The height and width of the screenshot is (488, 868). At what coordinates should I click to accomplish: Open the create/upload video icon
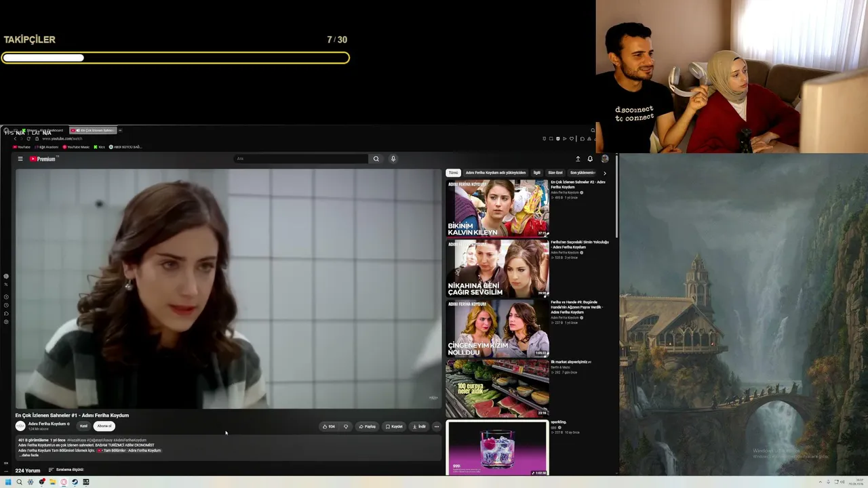578,159
